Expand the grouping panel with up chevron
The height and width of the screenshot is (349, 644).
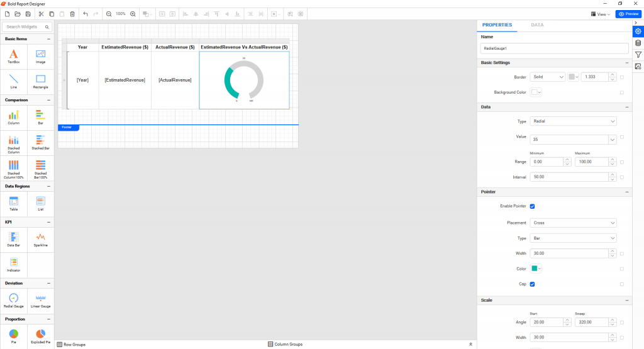tap(470, 345)
